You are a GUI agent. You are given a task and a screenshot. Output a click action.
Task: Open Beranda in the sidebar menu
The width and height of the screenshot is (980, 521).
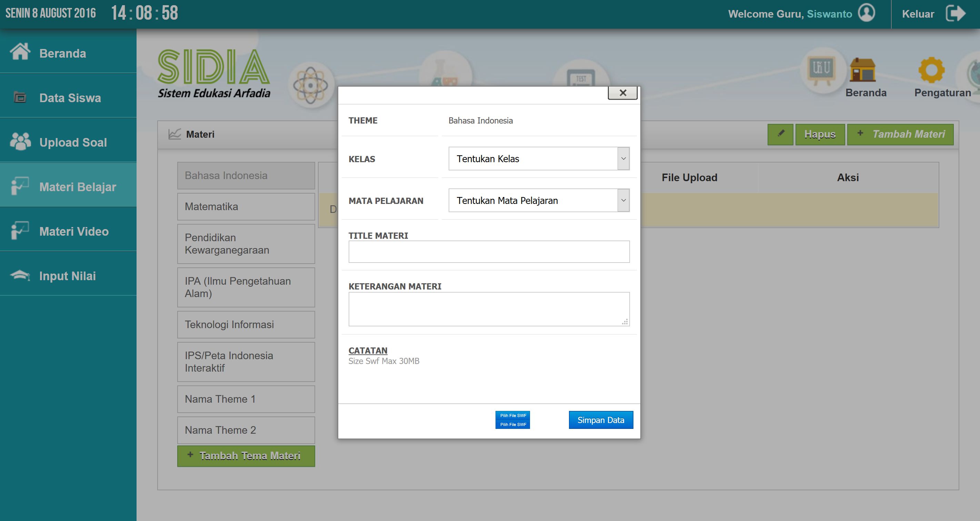pos(68,51)
